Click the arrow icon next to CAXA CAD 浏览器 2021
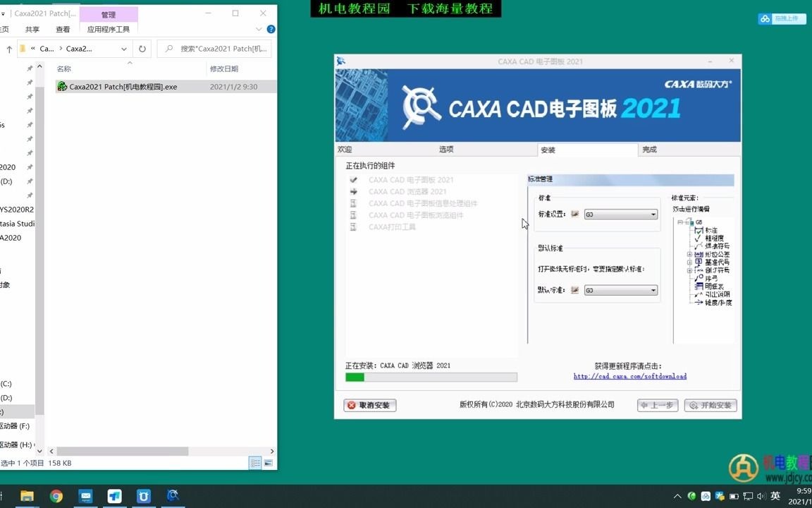Image resolution: width=812 pixels, height=508 pixels. point(353,191)
